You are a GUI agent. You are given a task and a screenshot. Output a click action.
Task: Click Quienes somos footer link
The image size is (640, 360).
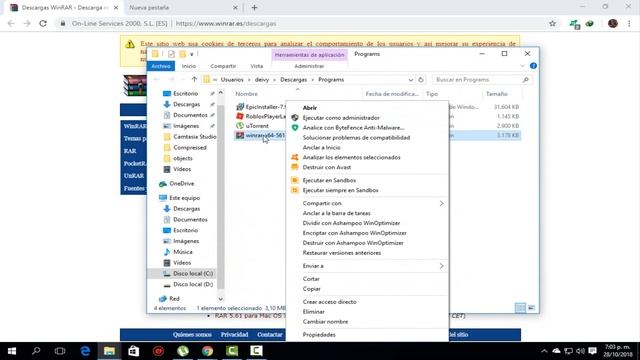(x=192, y=335)
